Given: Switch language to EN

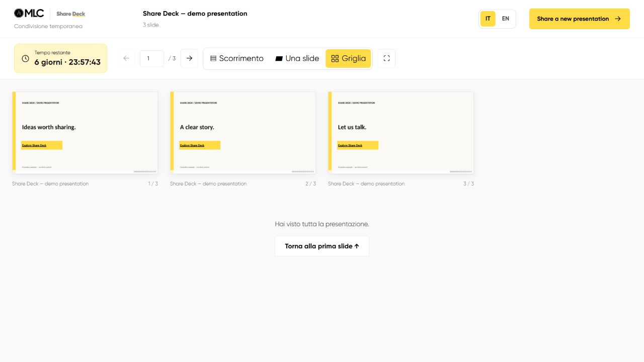Looking at the screenshot, I should tap(506, 19).
